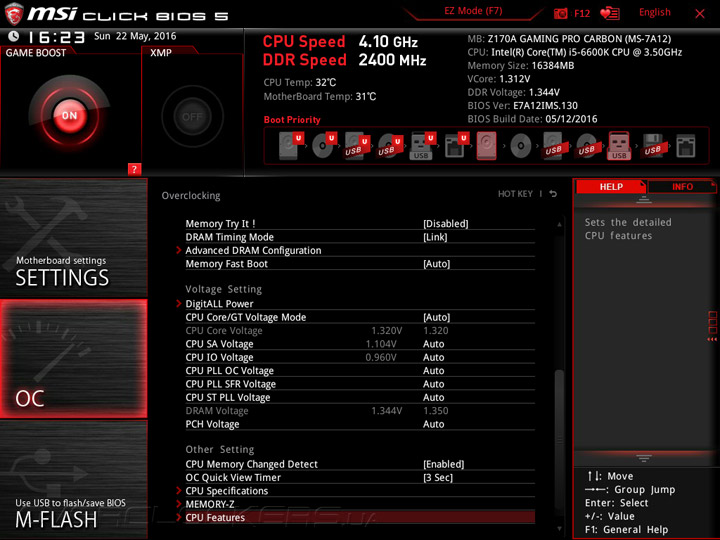The image size is (720, 540).
Task: Click the scroll down arrow in the Overclocking list
Action: (x=559, y=529)
